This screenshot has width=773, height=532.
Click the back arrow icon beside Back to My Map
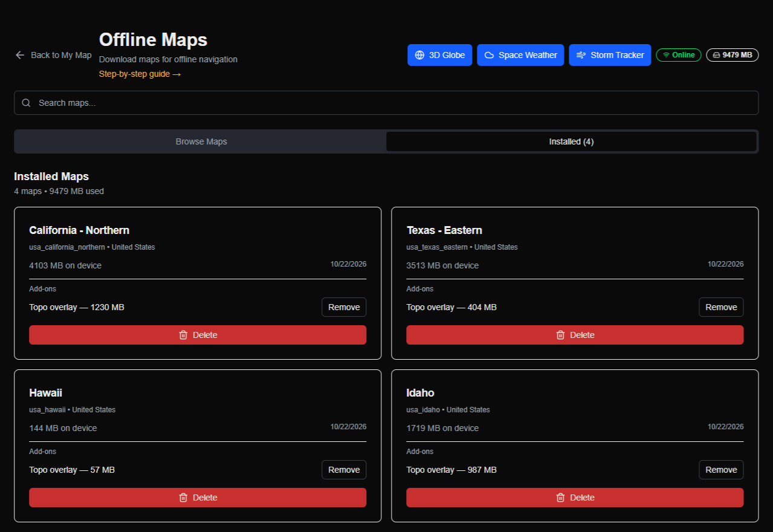click(x=20, y=55)
